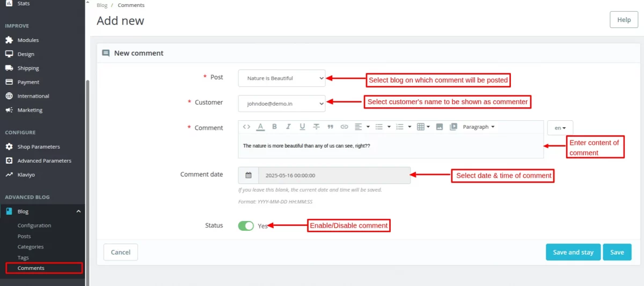
Task: Click the Payment card icon
Action: (9, 82)
